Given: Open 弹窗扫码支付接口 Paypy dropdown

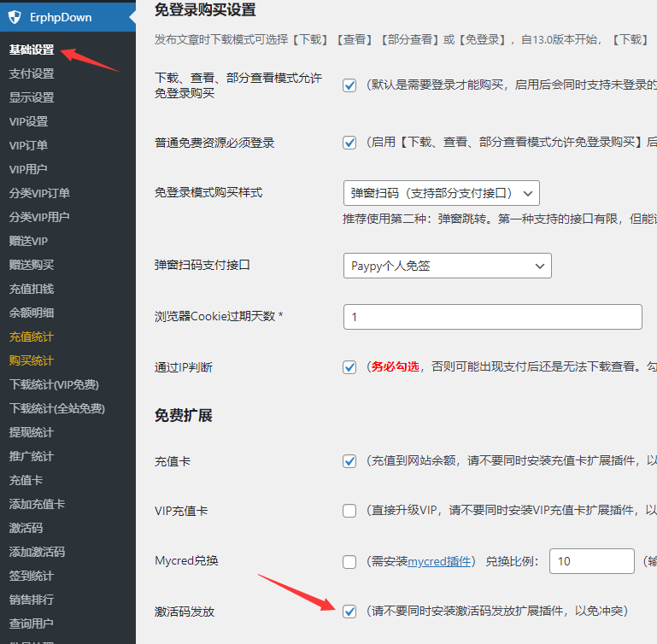Looking at the screenshot, I should pyautogui.click(x=448, y=266).
